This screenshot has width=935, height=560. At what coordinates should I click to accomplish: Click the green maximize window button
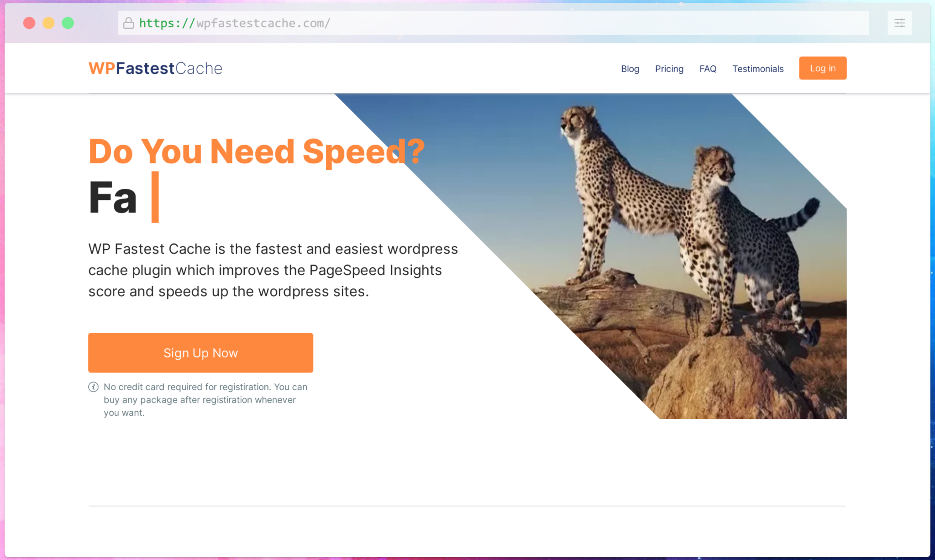(68, 23)
